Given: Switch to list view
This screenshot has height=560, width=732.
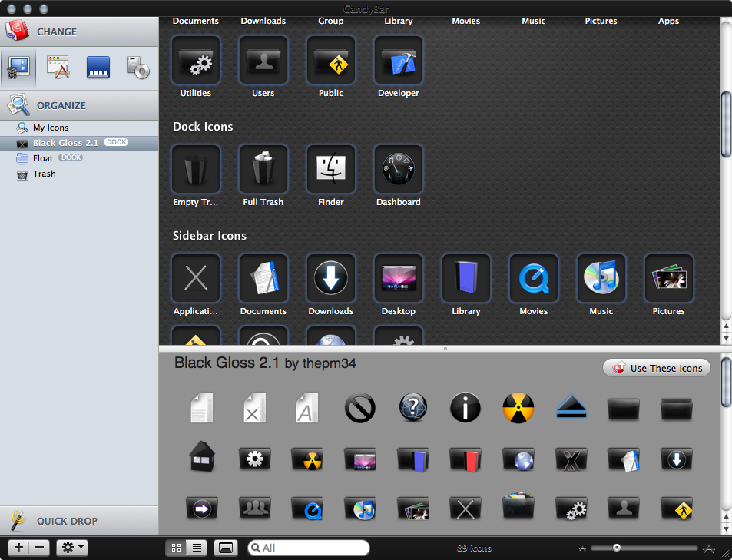Looking at the screenshot, I should (x=197, y=548).
